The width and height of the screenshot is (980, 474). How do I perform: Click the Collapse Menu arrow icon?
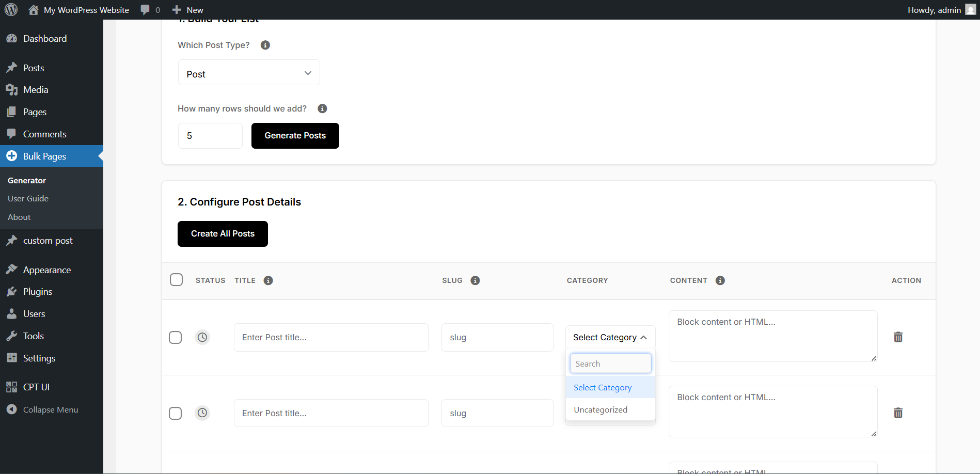[12, 409]
